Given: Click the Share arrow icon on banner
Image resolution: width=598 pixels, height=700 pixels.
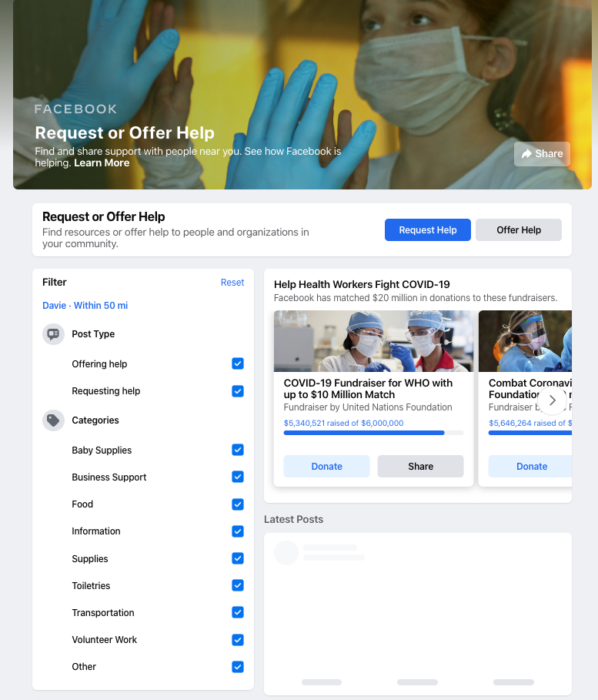Looking at the screenshot, I should coord(526,154).
